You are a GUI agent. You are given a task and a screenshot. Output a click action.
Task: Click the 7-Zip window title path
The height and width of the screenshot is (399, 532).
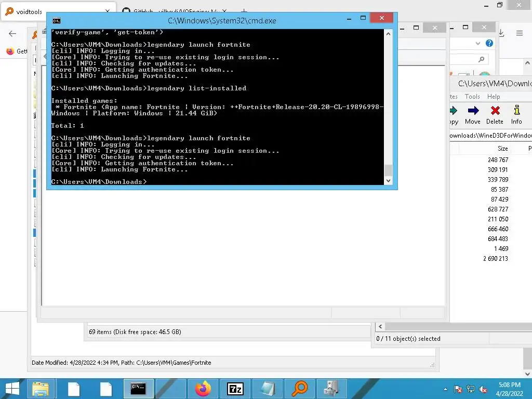[x=495, y=84]
